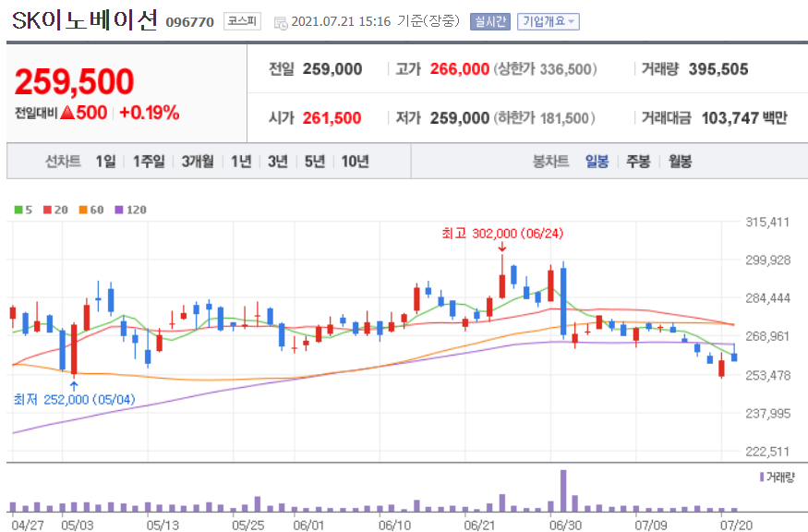Screen dimensions: 808x532
Task: Click the 시가 value 261,500
Action: pyautogui.click(x=332, y=118)
